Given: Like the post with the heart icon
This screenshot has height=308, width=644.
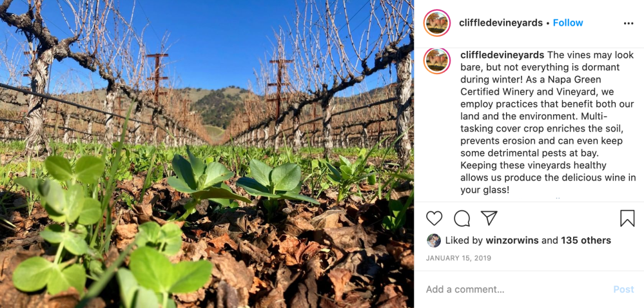Looking at the screenshot, I should 434,218.
